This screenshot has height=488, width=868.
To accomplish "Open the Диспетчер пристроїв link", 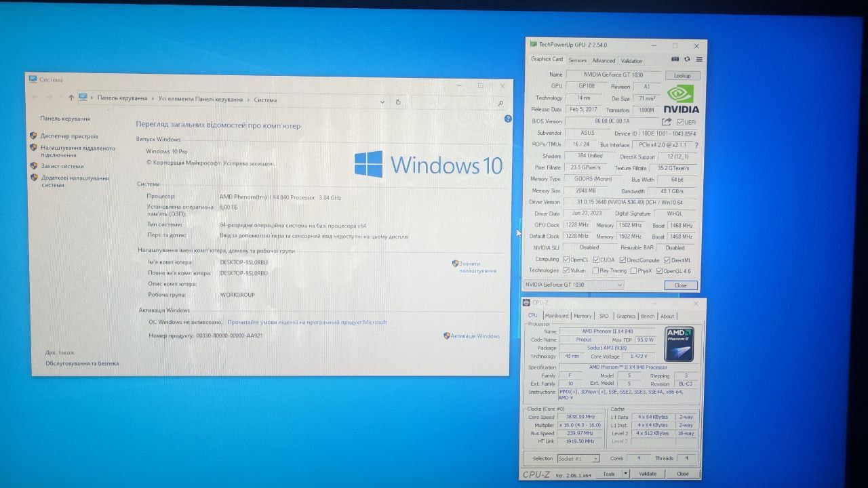I will 69,136.
